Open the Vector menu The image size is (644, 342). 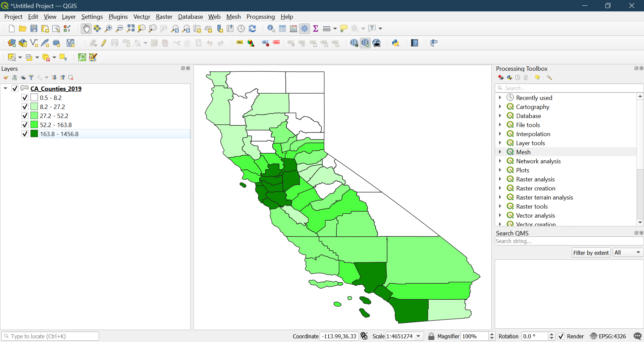click(142, 17)
